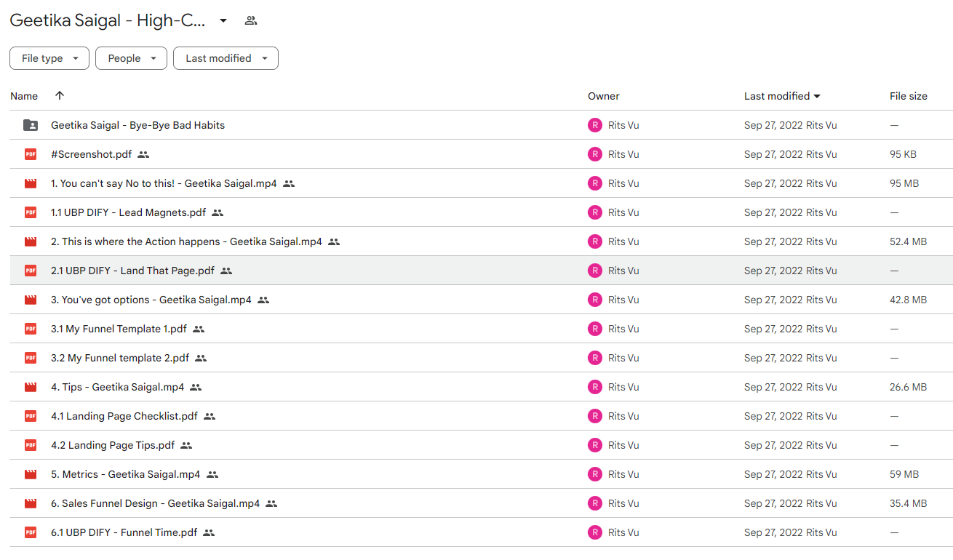Select 3.2 My Funnel template 2.pdf
953x560 pixels.
click(120, 358)
